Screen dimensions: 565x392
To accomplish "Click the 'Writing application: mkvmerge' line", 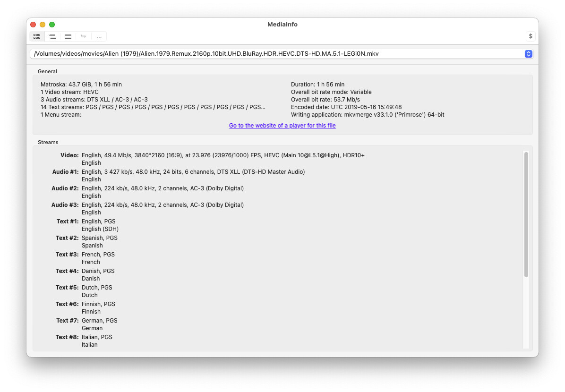I will [x=368, y=115].
